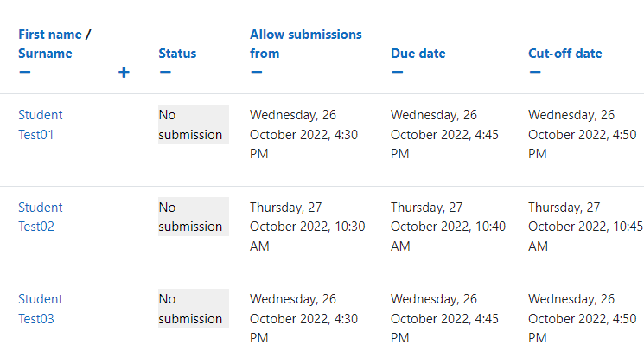
Task: Sort table by Due date
Action: [418, 54]
